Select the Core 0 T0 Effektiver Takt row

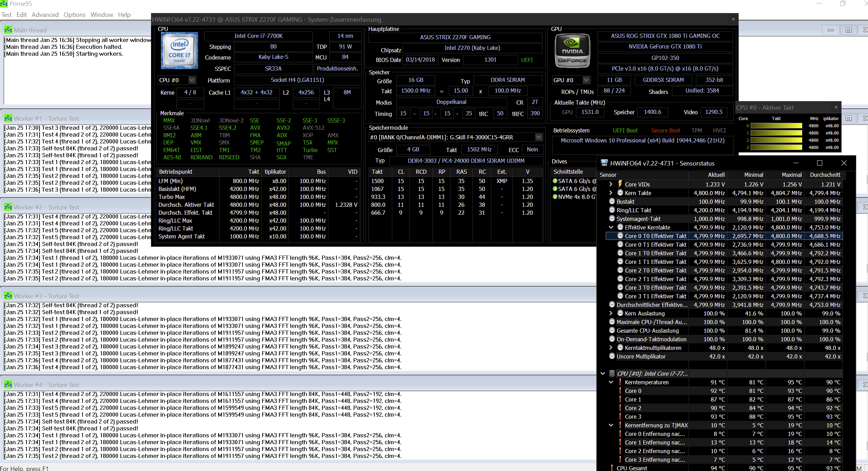[655, 236]
